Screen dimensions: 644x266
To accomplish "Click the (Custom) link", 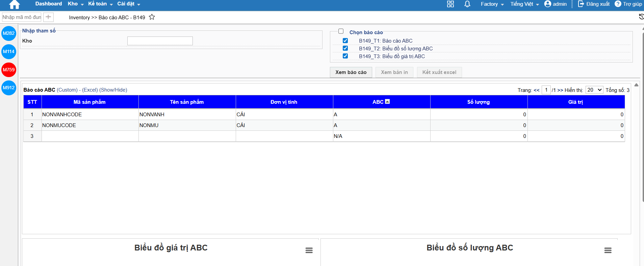I will 67,90.
